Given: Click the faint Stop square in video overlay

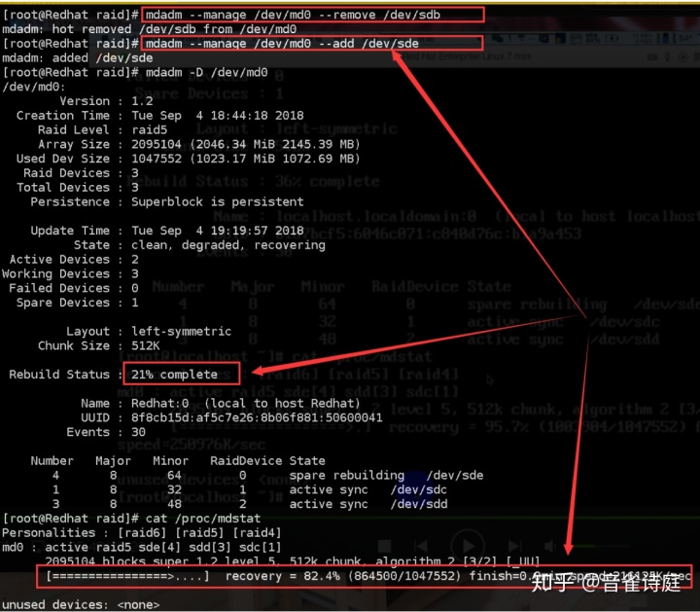Looking at the screenshot, I should [x=384, y=546].
